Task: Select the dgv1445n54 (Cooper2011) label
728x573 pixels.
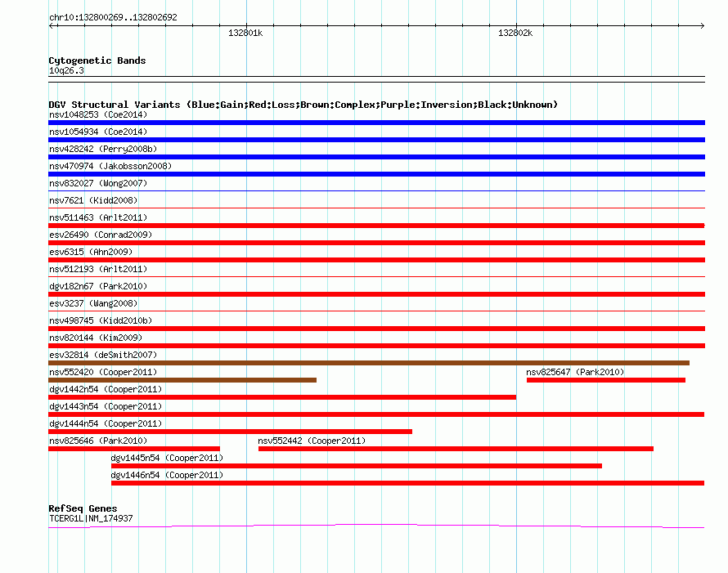Action: [167, 458]
